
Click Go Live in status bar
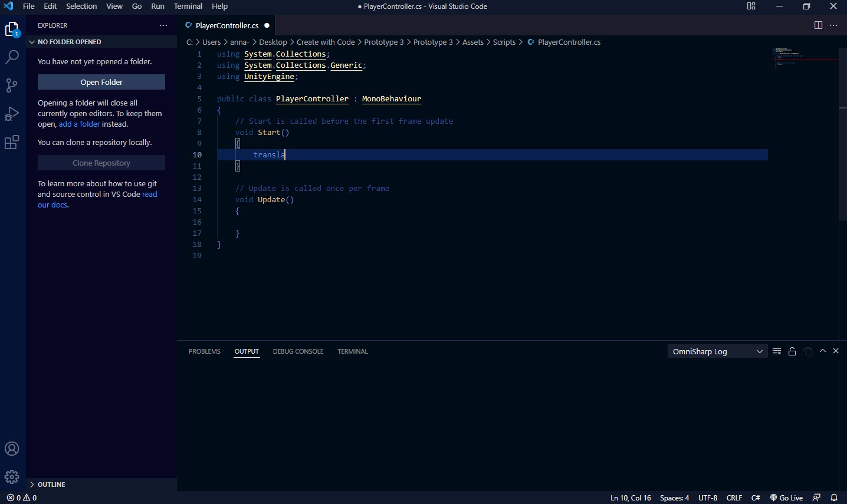point(786,498)
